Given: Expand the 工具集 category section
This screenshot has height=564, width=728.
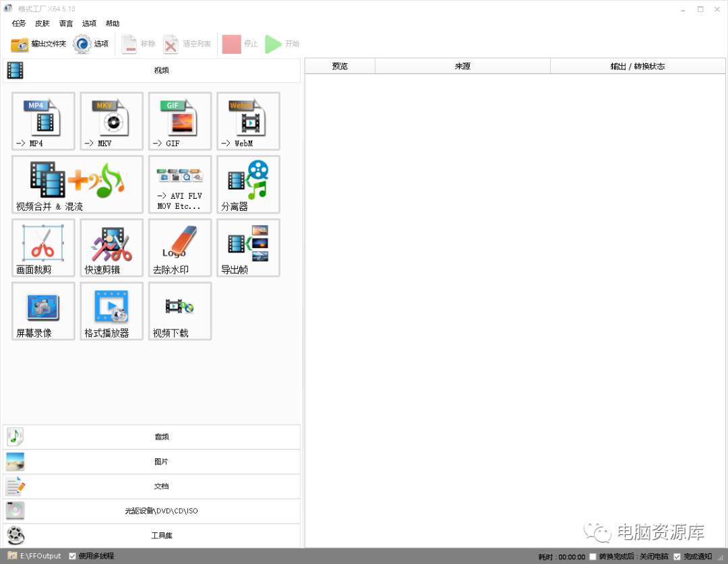Looking at the screenshot, I should 152,535.
